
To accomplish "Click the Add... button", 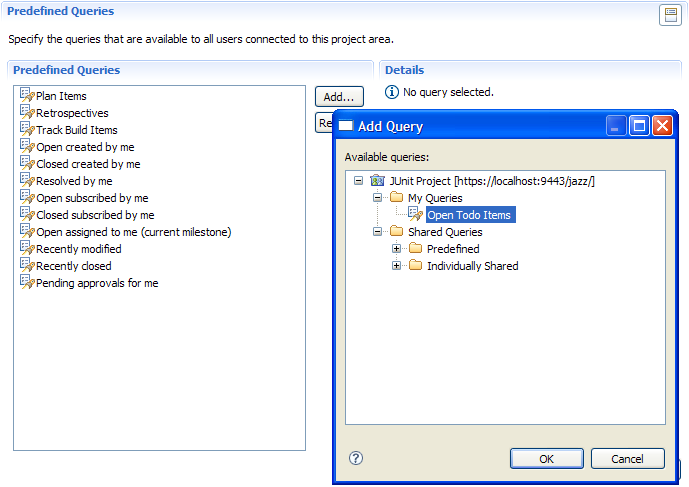I will click(x=339, y=97).
